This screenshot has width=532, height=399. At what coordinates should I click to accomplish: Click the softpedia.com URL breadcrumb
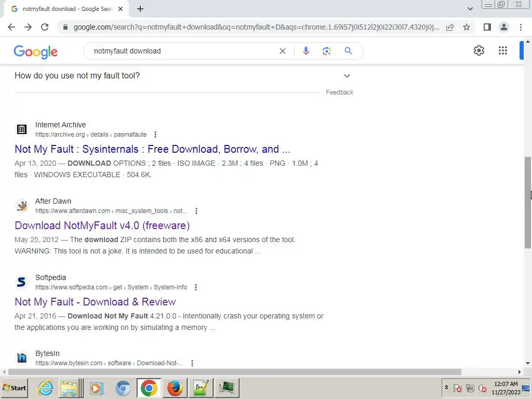[x=111, y=287]
